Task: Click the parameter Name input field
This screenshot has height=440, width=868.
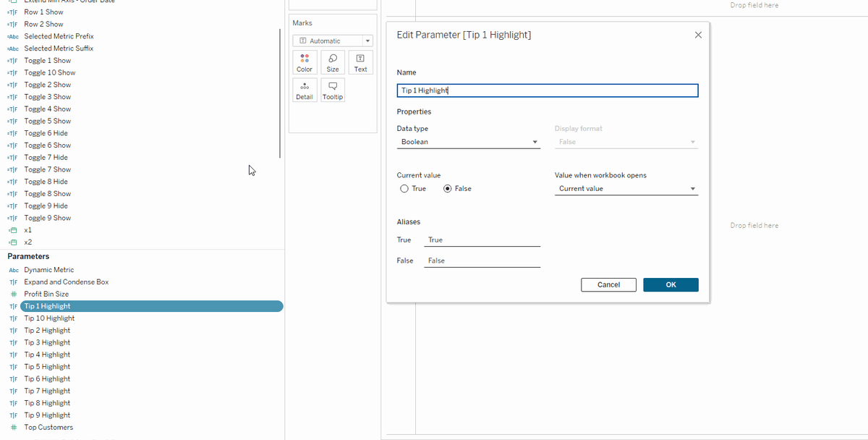Action: click(x=548, y=90)
